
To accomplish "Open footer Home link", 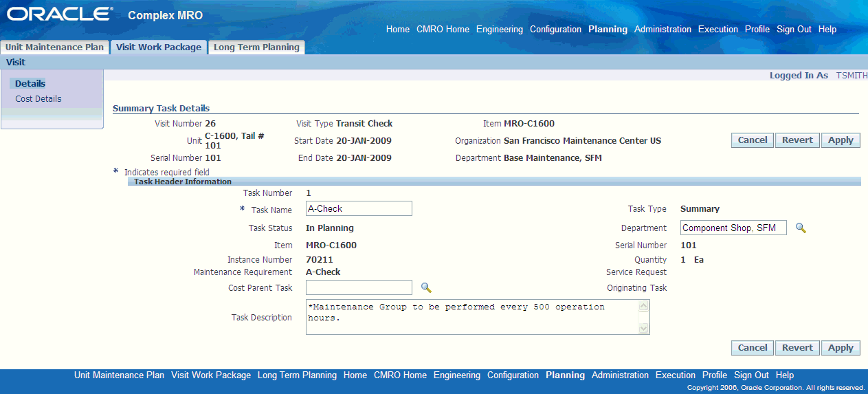I will (x=355, y=375).
